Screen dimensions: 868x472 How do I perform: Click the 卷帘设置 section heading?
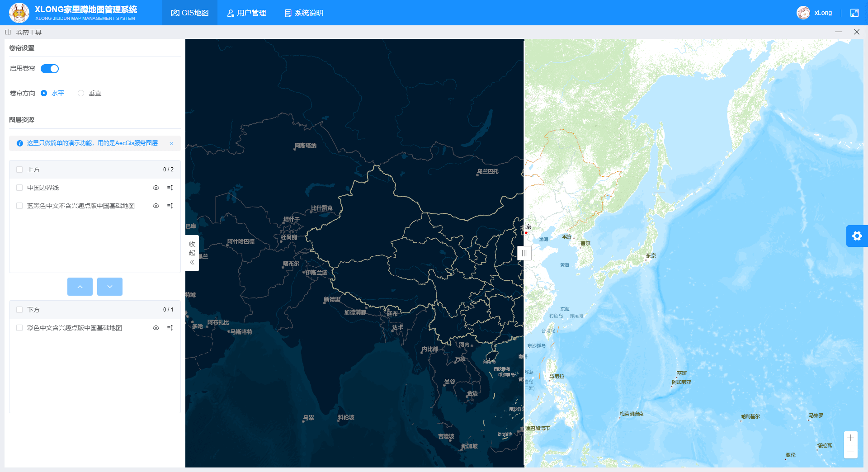click(22, 48)
